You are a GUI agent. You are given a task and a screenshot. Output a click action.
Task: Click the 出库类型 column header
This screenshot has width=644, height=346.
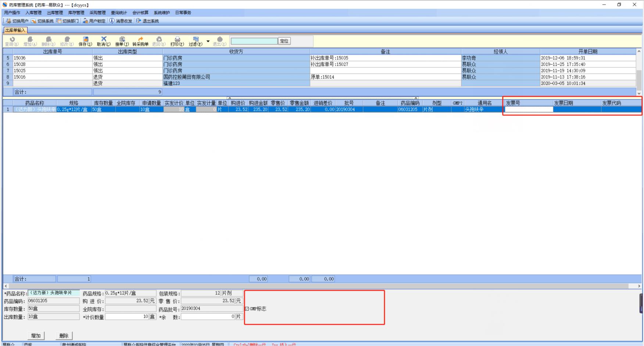(128, 52)
